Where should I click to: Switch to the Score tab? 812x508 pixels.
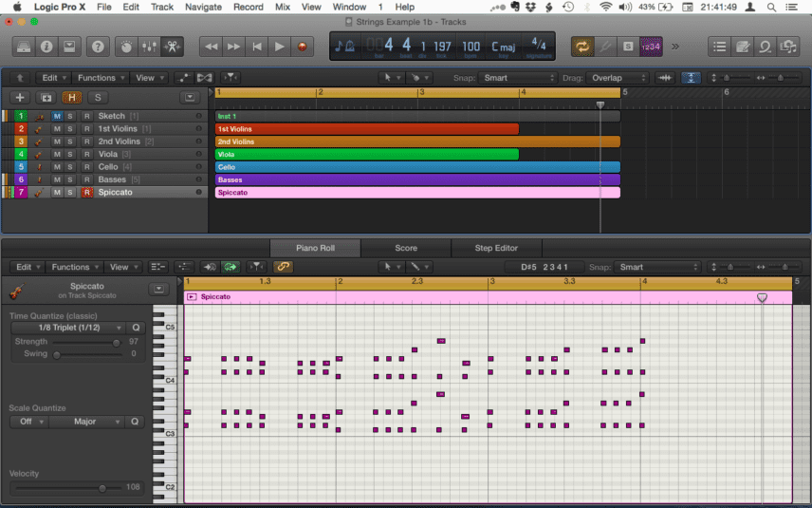click(x=406, y=248)
